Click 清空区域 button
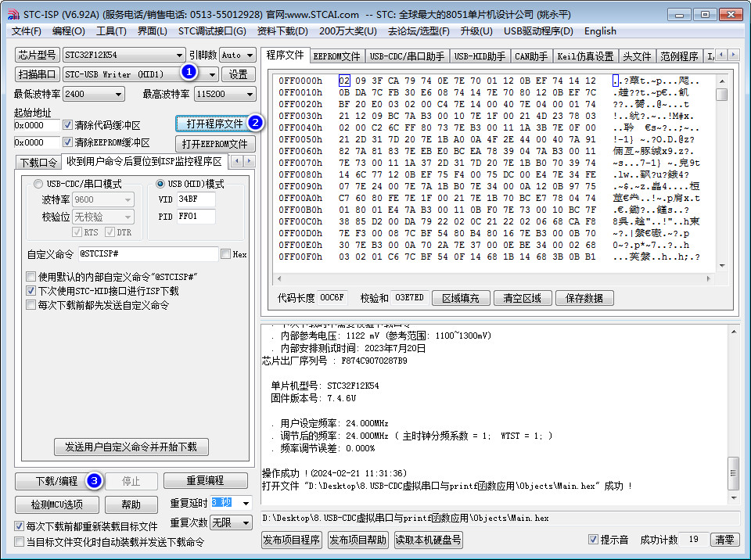The width and height of the screenshot is (751, 560). [x=522, y=298]
